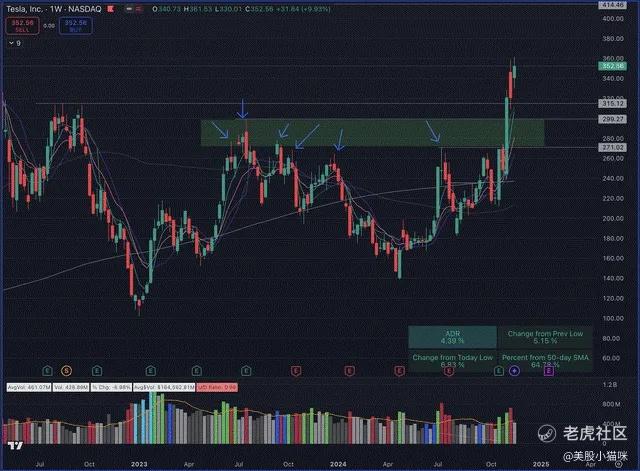Open the red earnings marker nearest Jul 2024

tap(449, 371)
